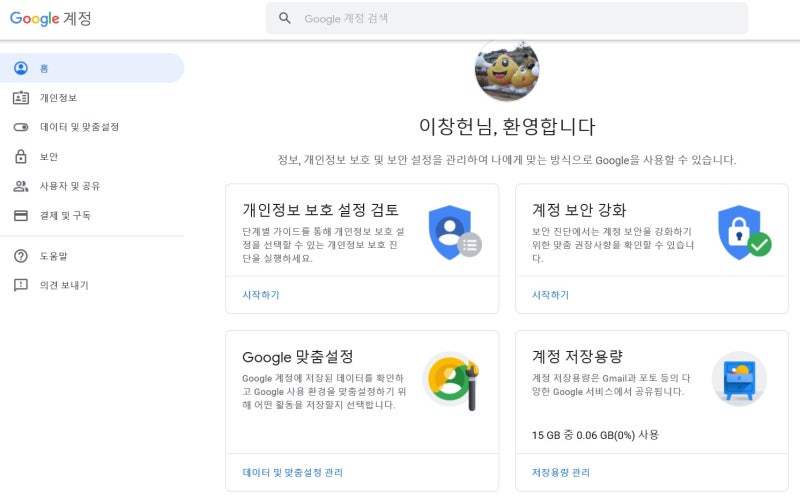Screen dimensions: 800x498
Task: Click the 15 GB 중 0.06 GB(0%) 사용 text
Action: point(595,435)
